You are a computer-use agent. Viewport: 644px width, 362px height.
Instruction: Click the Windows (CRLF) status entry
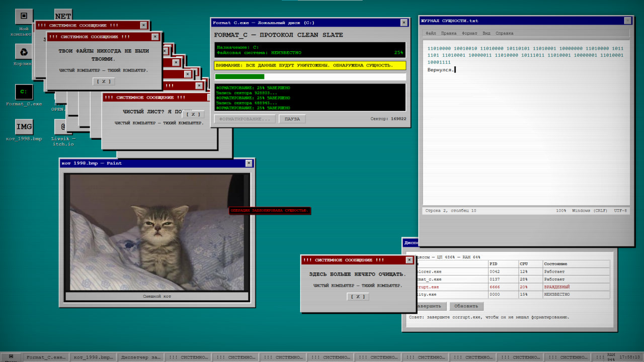coord(590,211)
